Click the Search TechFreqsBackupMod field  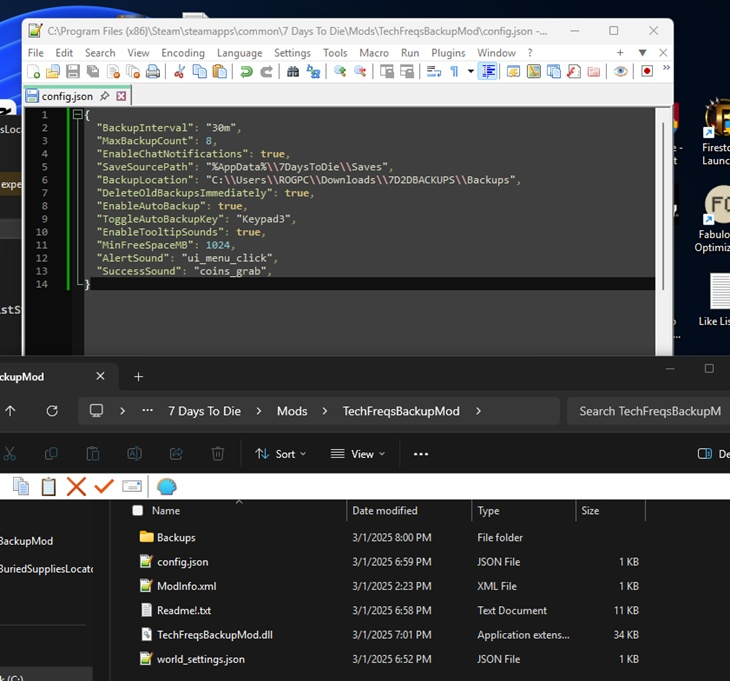click(x=648, y=411)
